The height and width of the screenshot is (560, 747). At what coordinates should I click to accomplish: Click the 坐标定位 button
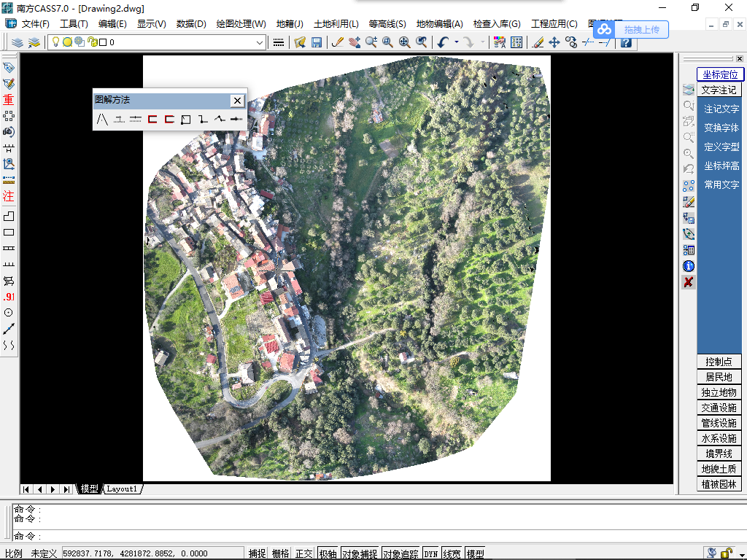click(x=719, y=74)
